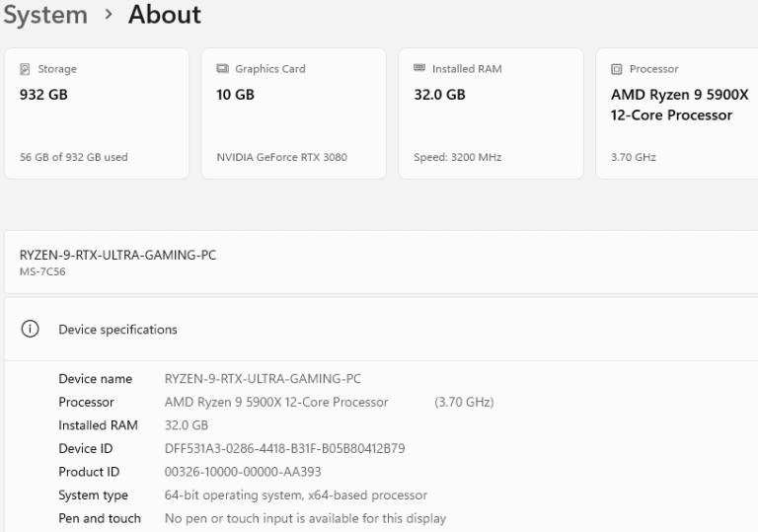Open the AMD Ryzen 9 5900X processor card
The width and height of the screenshot is (758, 532).
[x=677, y=114]
